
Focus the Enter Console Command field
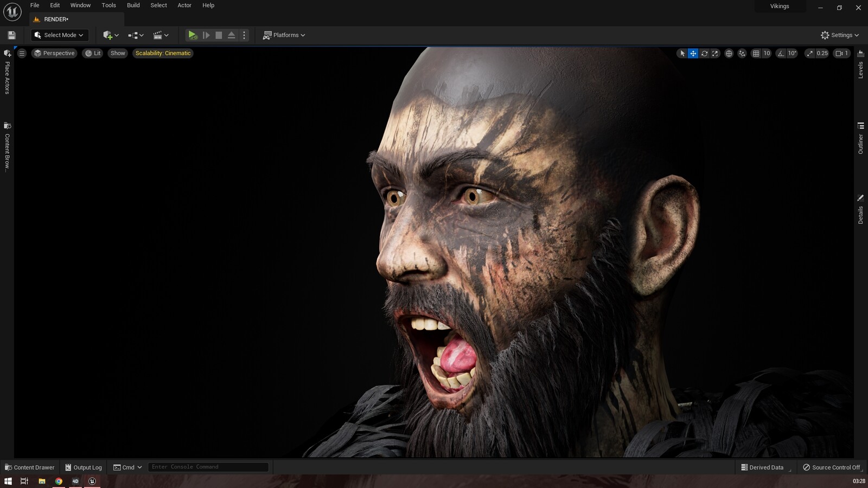point(208,467)
